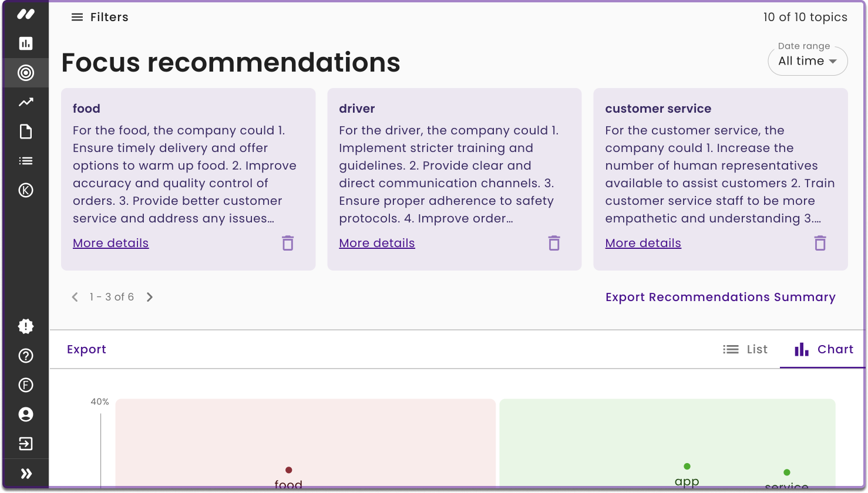Open More details for driver

(377, 243)
